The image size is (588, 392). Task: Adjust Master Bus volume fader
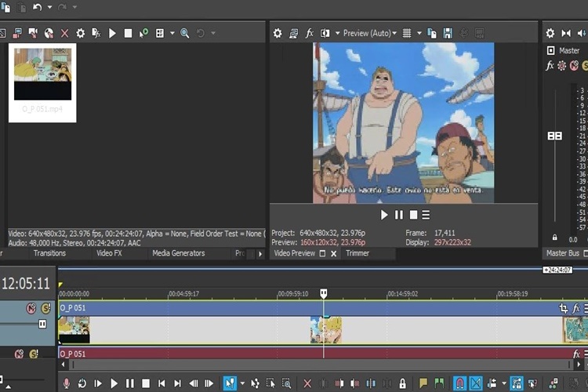point(554,136)
